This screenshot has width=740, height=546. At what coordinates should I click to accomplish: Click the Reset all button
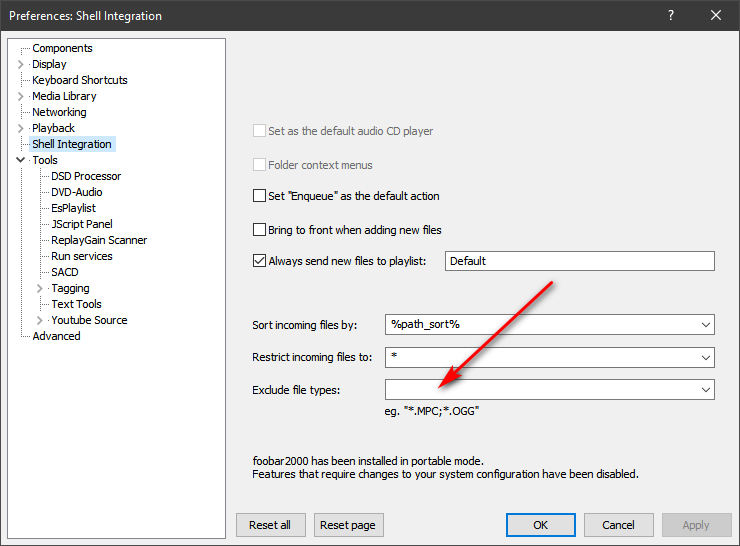(270, 525)
